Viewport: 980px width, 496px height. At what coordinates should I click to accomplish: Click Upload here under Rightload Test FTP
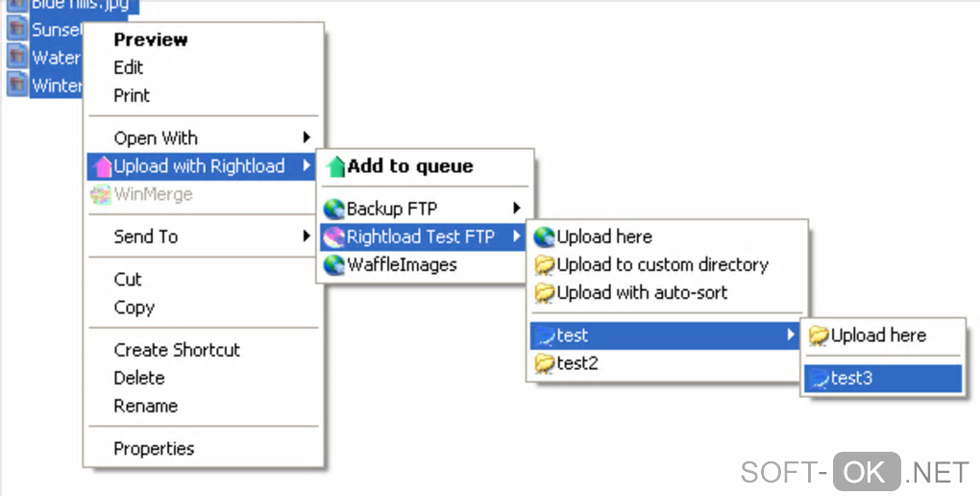pyautogui.click(x=604, y=236)
